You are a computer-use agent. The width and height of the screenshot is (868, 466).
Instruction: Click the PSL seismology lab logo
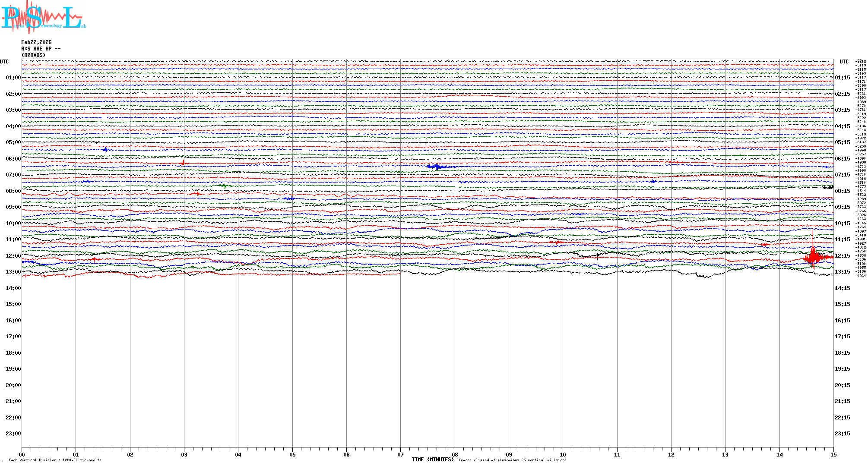[43, 17]
